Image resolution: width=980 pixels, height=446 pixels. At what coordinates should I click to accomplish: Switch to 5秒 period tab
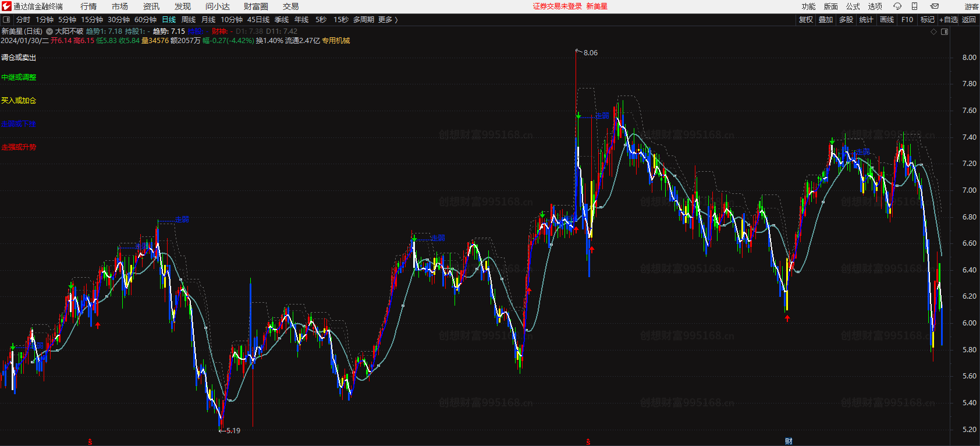321,20
